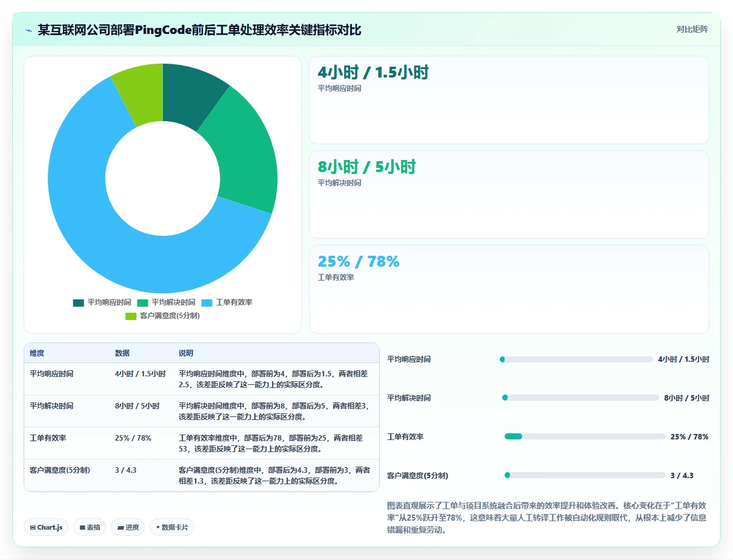Click the page title text

pos(199,30)
